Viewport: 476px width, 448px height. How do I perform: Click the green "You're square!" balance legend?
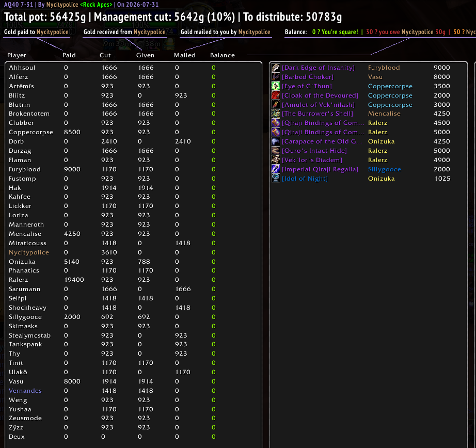tap(335, 32)
